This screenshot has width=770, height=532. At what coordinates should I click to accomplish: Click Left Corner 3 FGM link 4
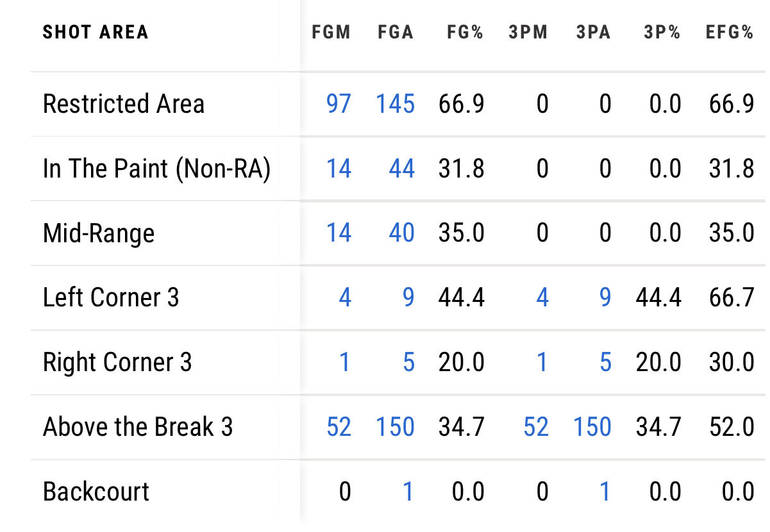coord(345,297)
